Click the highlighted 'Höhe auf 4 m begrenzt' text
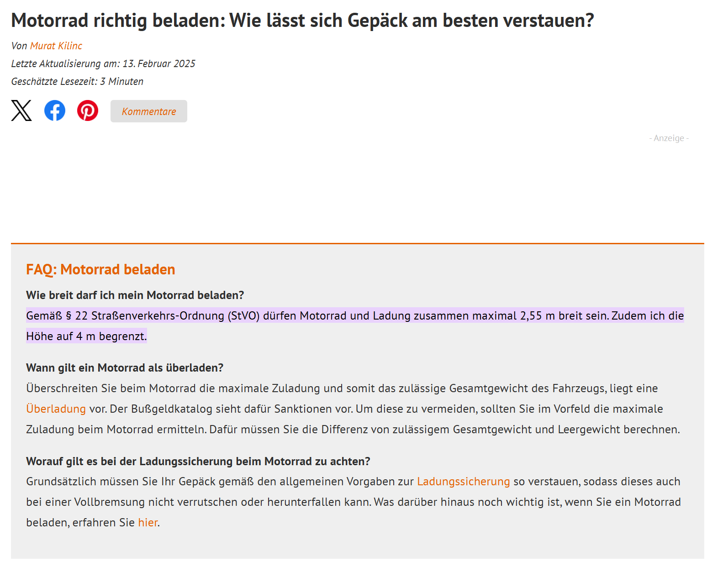Viewport: 728px width, 567px height. pos(86,336)
